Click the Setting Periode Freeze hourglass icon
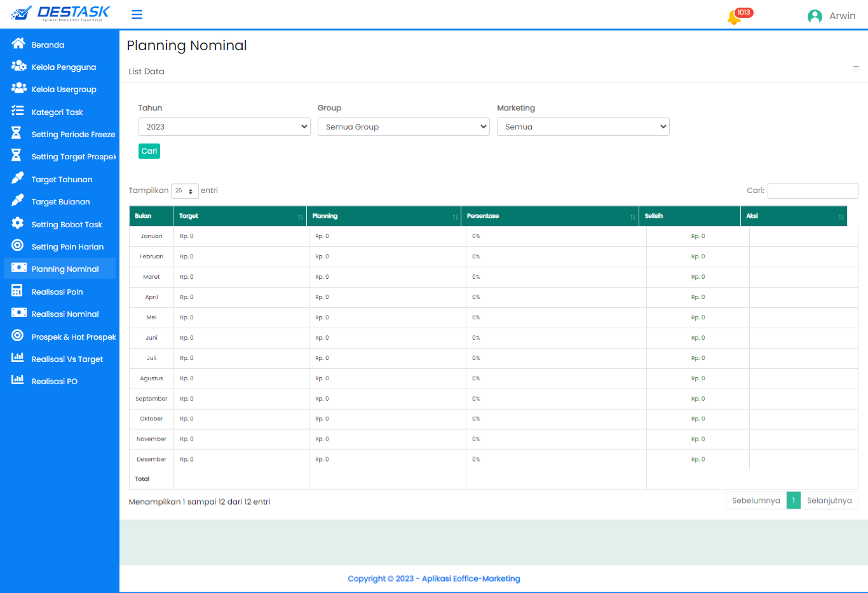 [17, 133]
